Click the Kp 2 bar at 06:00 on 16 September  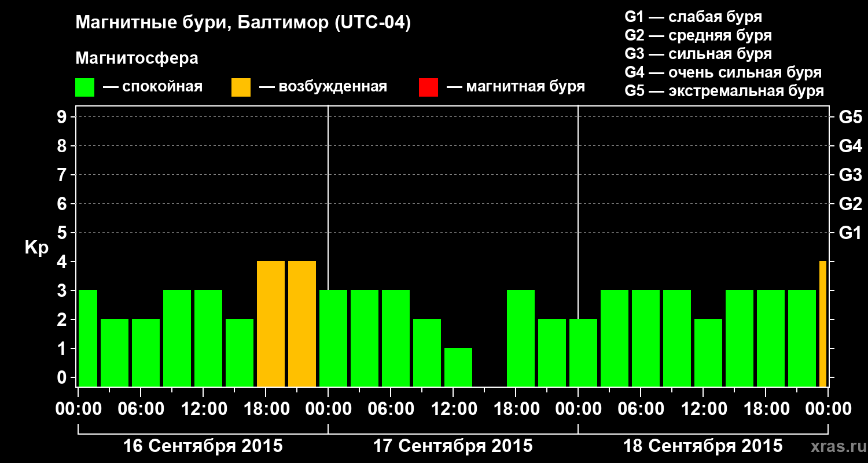click(146, 353)
